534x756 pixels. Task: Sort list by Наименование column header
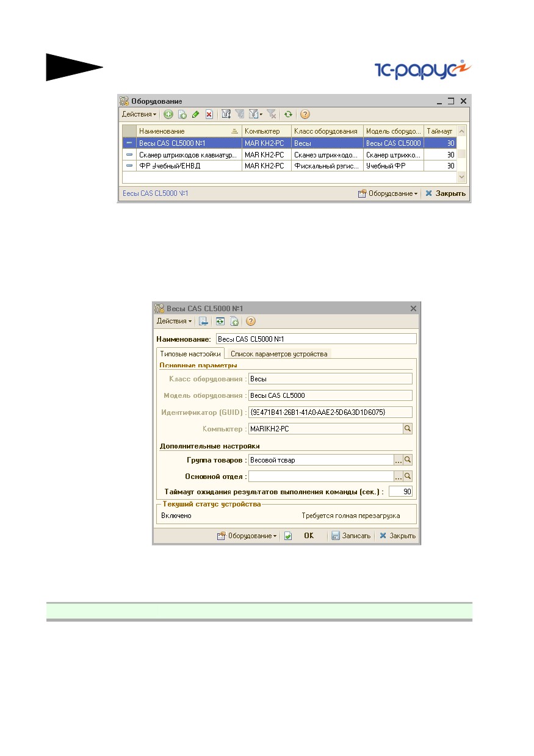coord(189,131)
